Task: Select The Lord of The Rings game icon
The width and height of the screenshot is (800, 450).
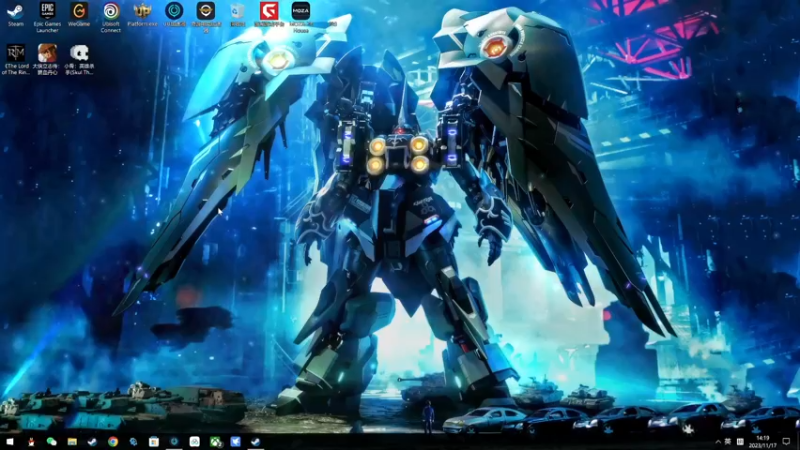Action: [x=16, y=59]
